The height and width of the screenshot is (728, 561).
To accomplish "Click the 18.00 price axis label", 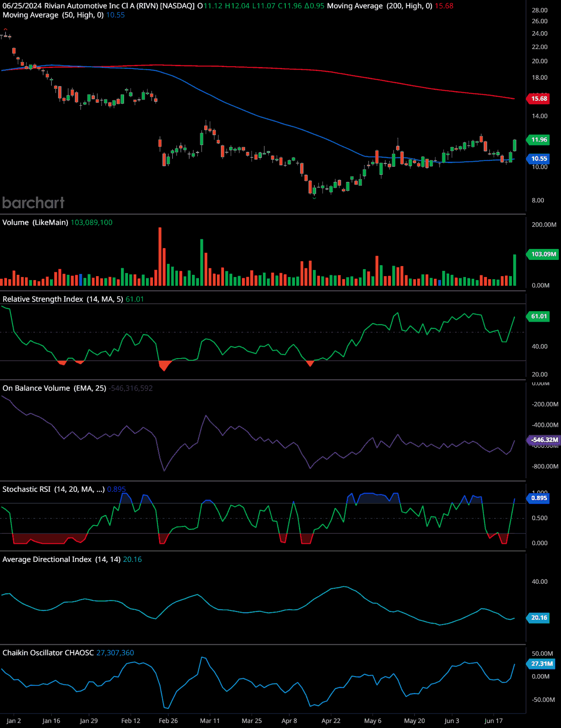I will point(540,78).
